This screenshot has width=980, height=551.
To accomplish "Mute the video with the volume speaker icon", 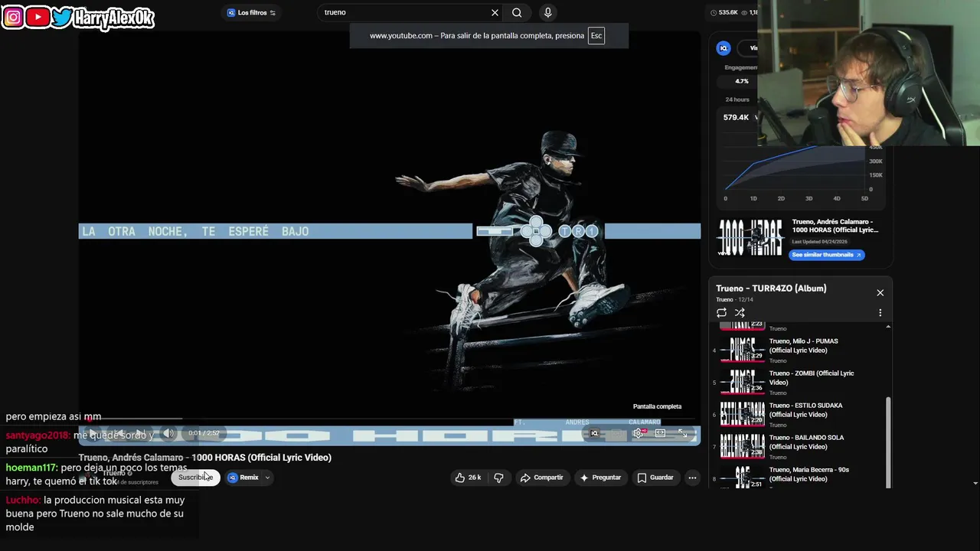I will click(x=168, y=433).
